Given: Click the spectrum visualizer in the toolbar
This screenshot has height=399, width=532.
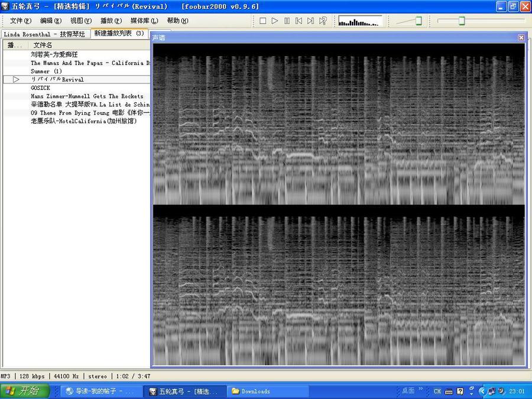Looking at the screenshot, I should [360, 21].
